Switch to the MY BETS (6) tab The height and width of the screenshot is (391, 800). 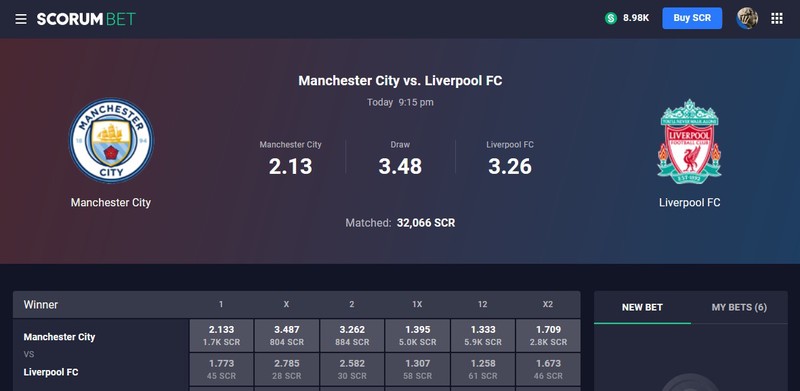[x=739, y=307]
